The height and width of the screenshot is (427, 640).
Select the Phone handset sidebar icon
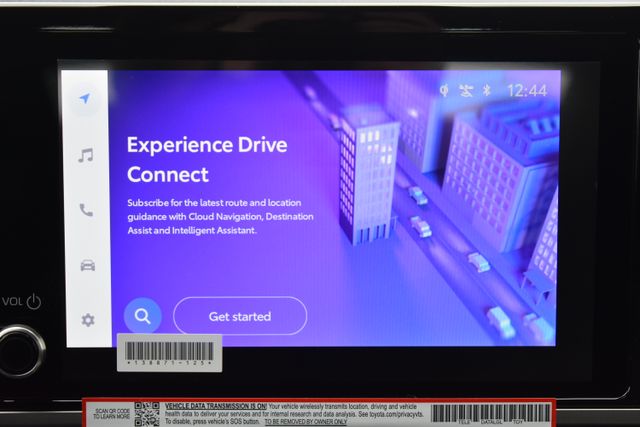(x=86, y=210)
